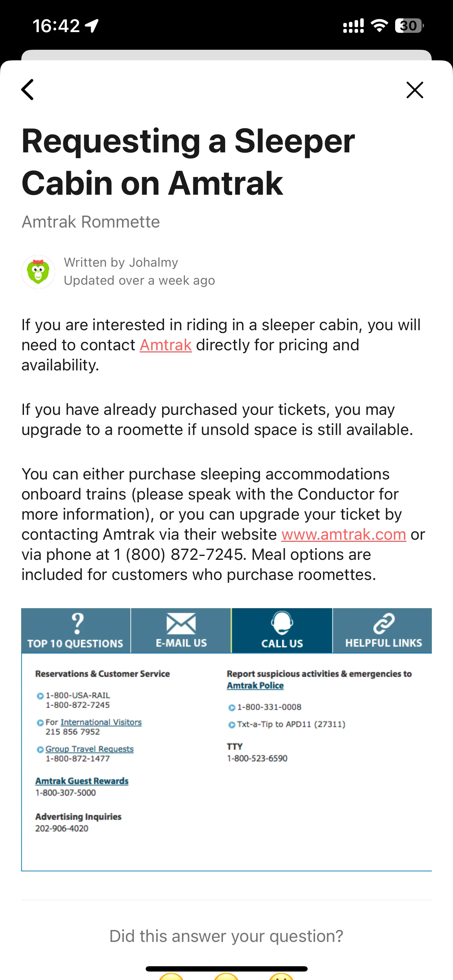Tap the back arrow icon
Screen dimensions: 453x980
pos(28,90)
